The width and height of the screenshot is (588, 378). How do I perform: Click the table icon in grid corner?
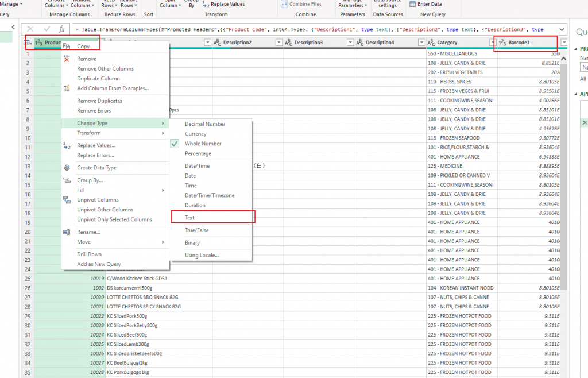click(27, 43)
